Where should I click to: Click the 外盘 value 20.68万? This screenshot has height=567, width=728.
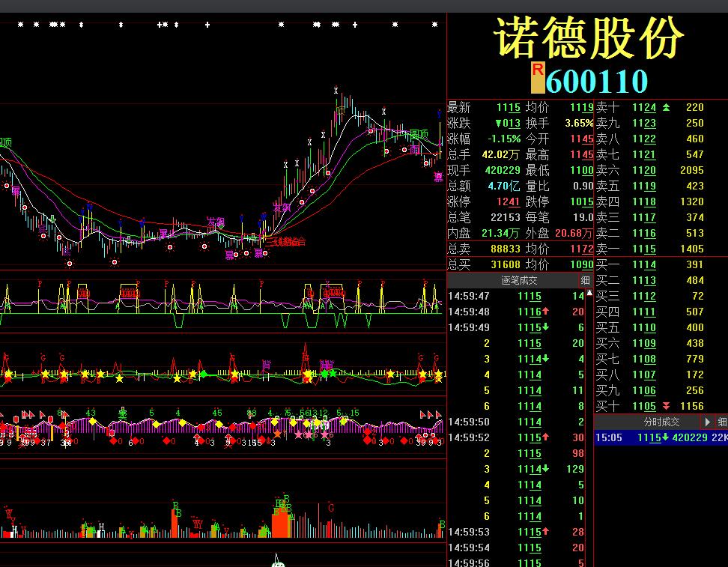574,233
